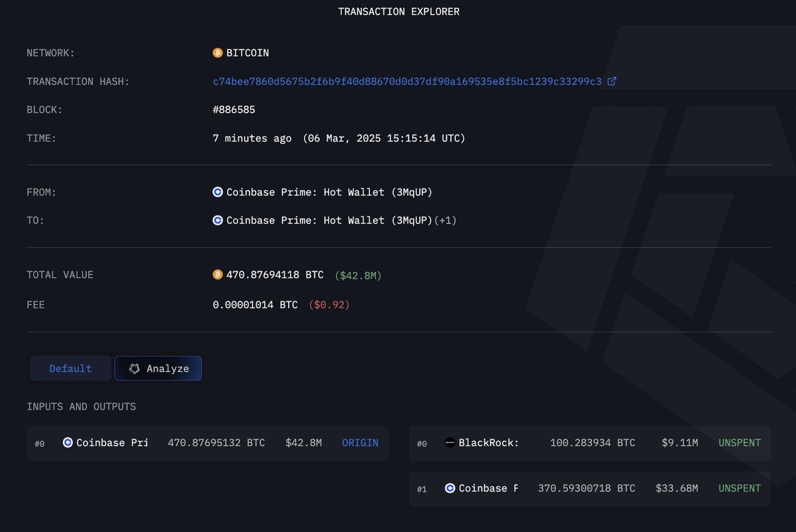Screen dimensions: 796x532
Task: Click fee value 0.00001014 BTC
Action: [255, 305]
